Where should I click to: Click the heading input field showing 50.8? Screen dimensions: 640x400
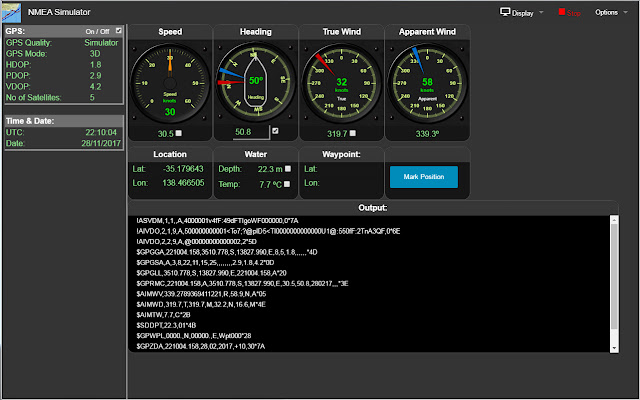coord(251,132)
